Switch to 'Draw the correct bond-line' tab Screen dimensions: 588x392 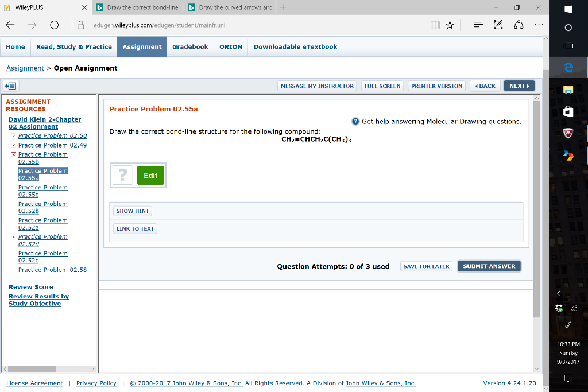click(137, 7)
